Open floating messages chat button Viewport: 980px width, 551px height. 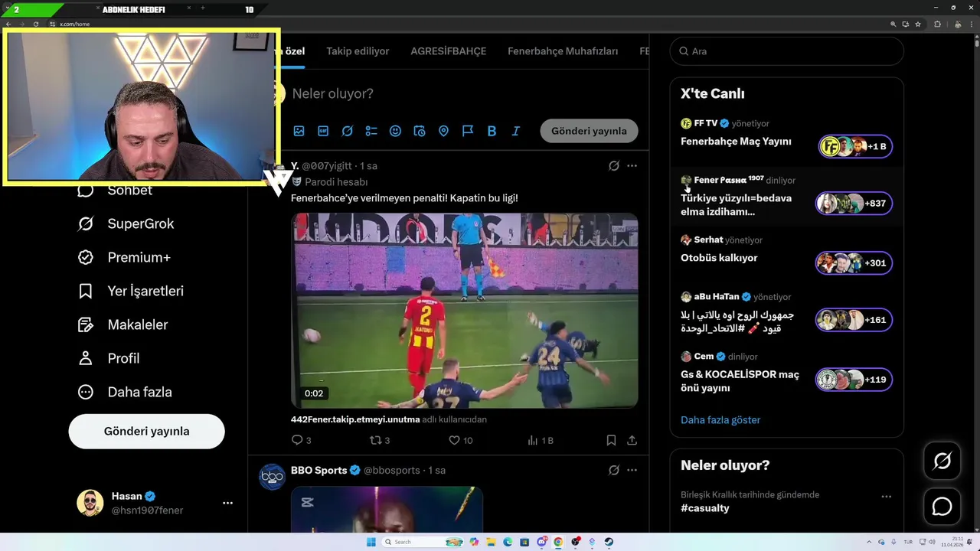[x=942, y=507]
